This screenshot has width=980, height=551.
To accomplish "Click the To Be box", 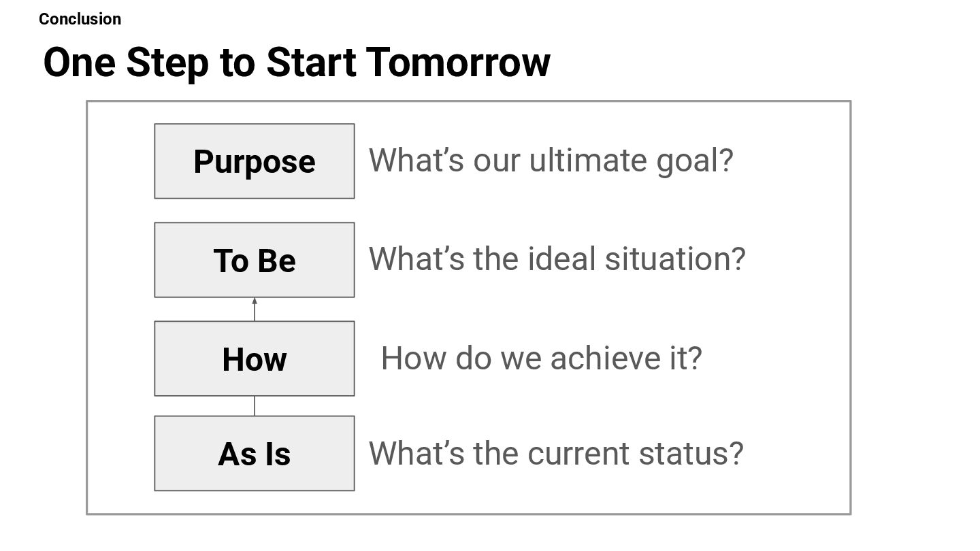I will pyautogui.click(x=255, y=260).
